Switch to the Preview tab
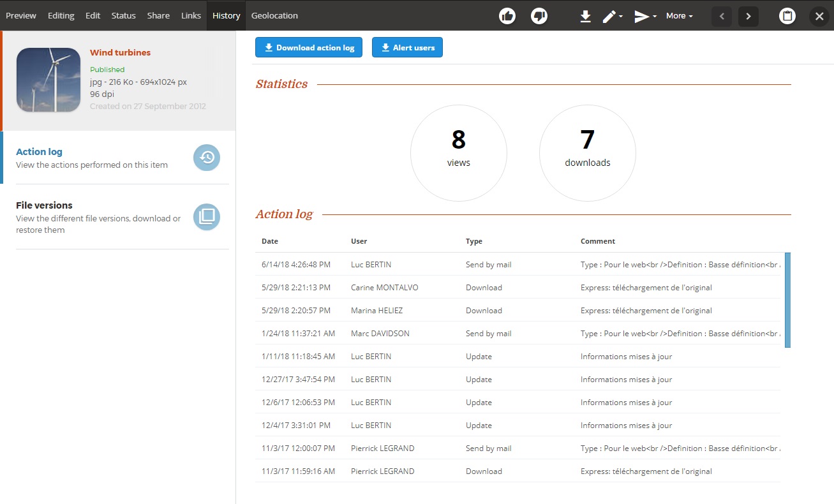834x504 pixels. [x=21, y=15]
